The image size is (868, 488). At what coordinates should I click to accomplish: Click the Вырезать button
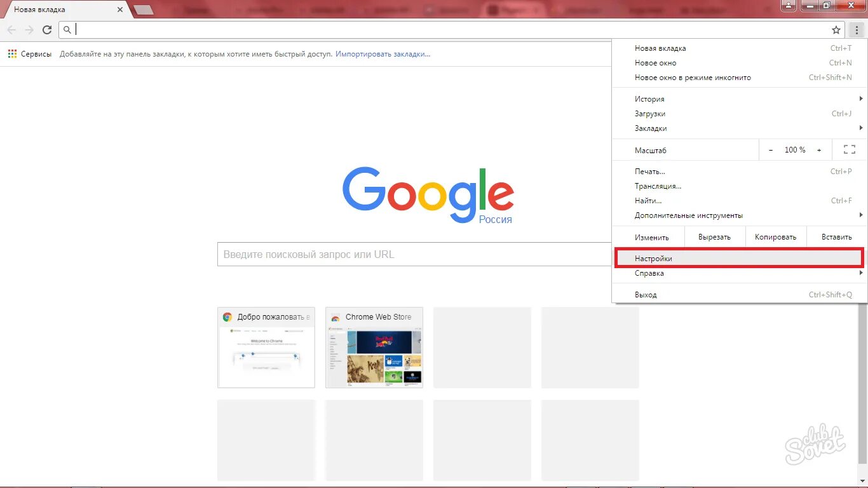[714, 237]
